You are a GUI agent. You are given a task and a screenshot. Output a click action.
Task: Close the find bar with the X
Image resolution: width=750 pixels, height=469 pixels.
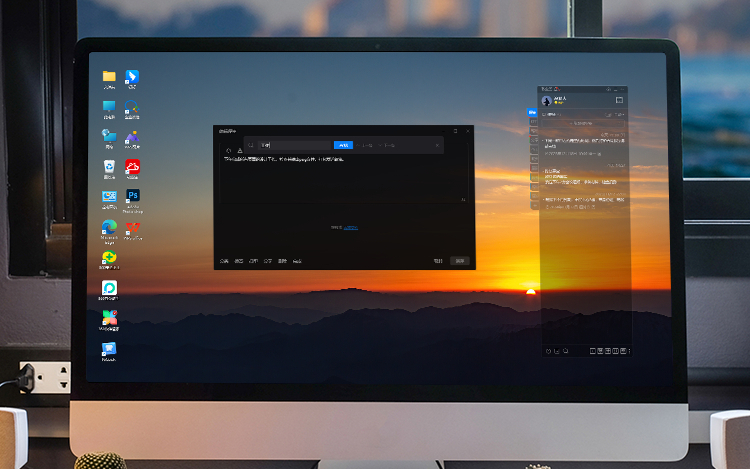437,145
